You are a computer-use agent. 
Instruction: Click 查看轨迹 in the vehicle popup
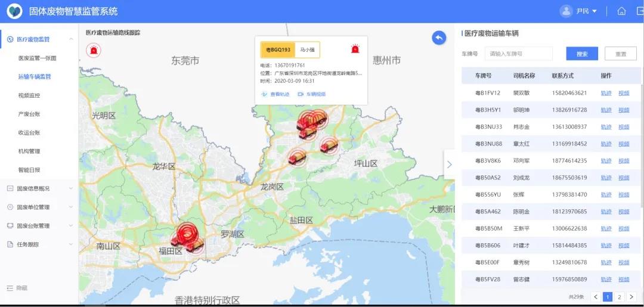point(276,94)
